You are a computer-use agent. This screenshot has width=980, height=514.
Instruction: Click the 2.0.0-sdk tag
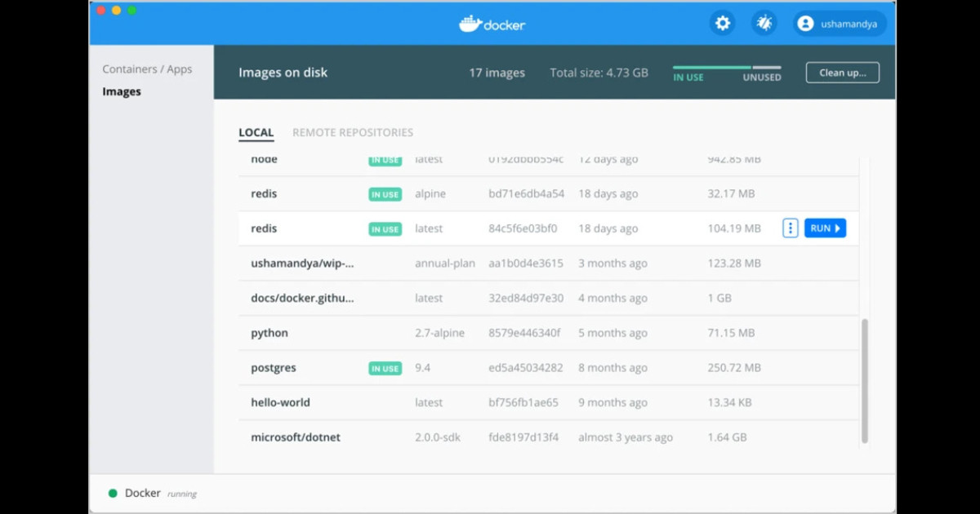coord(438,437)
